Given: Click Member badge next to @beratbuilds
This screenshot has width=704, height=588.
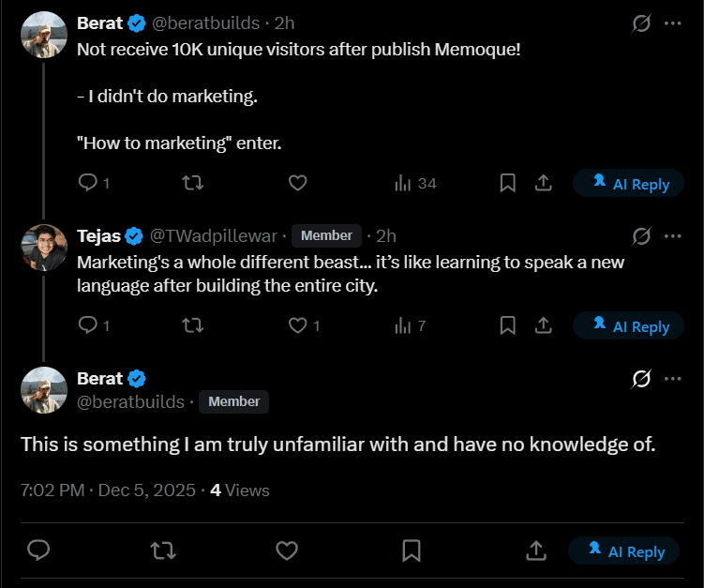Looking at the screenshot, I should (233, 401).
